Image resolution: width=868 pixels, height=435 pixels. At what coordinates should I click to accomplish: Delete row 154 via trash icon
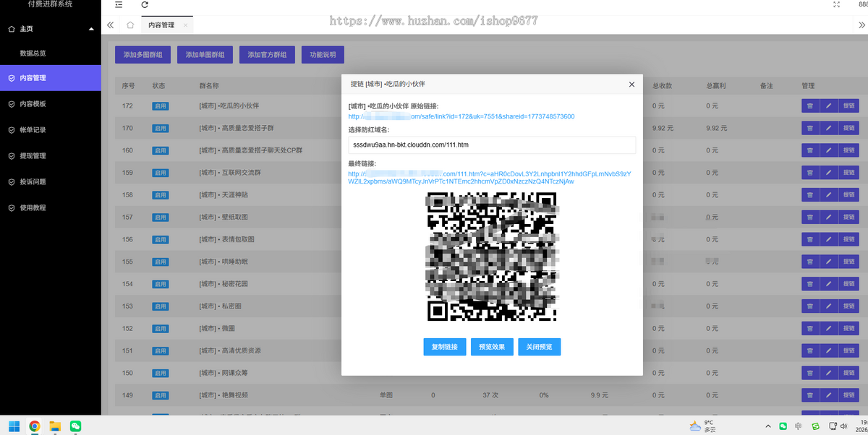(x=810, y=284)
